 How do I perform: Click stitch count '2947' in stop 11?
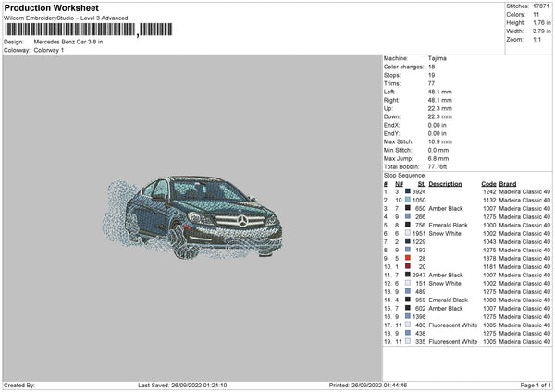419,275
